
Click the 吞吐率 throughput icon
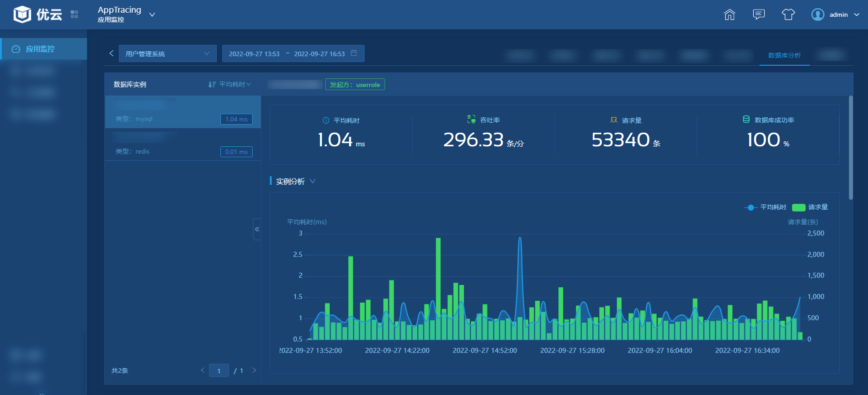pos(472,119)
